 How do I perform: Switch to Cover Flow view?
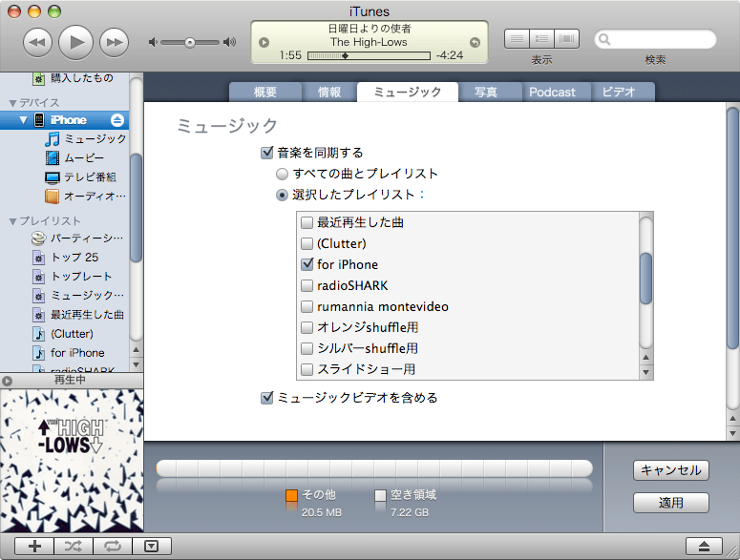click(567, 39)
